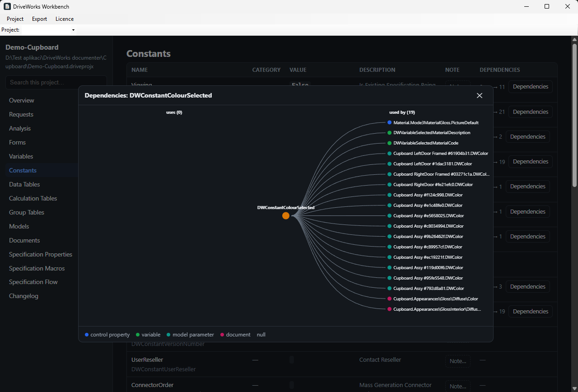Open Calculation Tables in the sidebar
The image size is (578, 392).
(33, 198)
